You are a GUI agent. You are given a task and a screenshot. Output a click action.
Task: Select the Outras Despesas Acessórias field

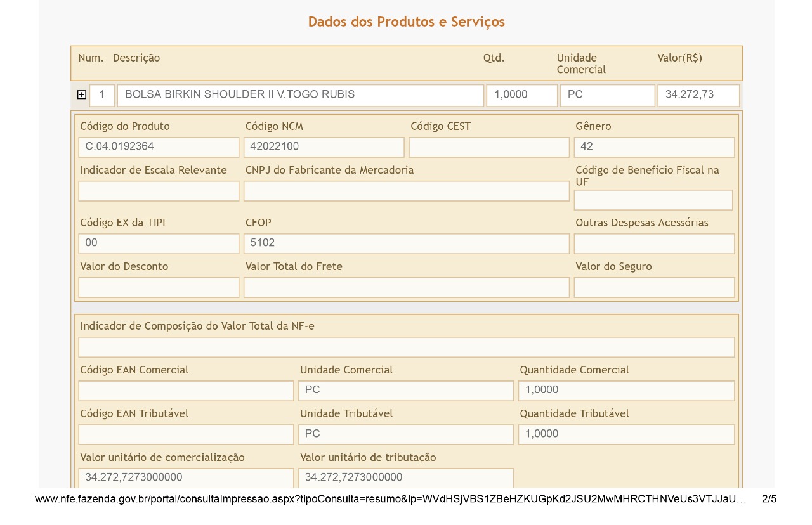654,243
